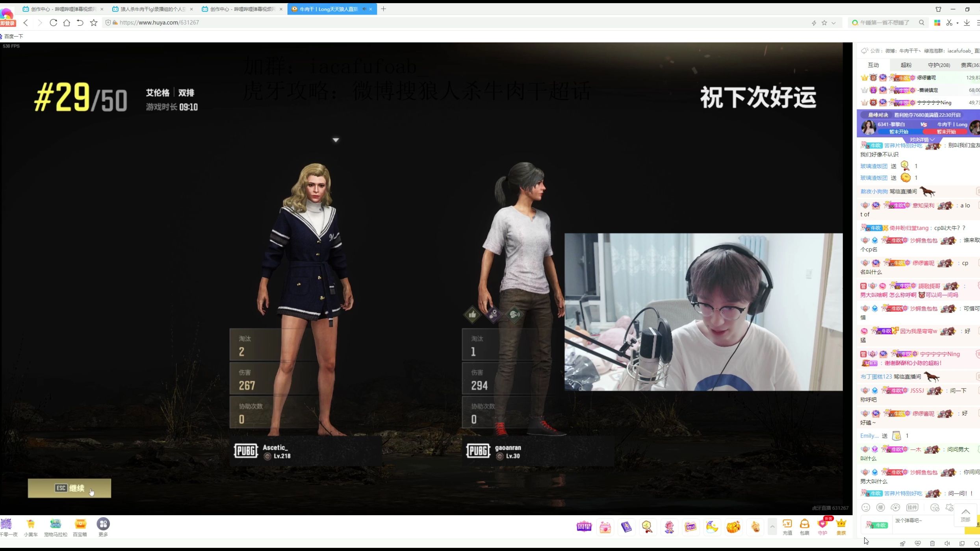Select the round fan gift icon
The width and height of the screenshot is (980, 551).
point(648,527)
